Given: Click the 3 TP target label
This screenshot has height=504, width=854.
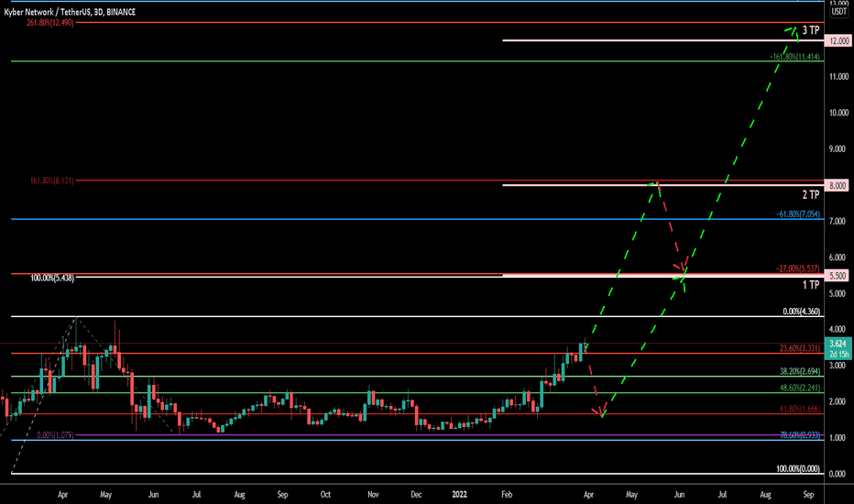Looking at the screenshot, I should coord(810,30).
